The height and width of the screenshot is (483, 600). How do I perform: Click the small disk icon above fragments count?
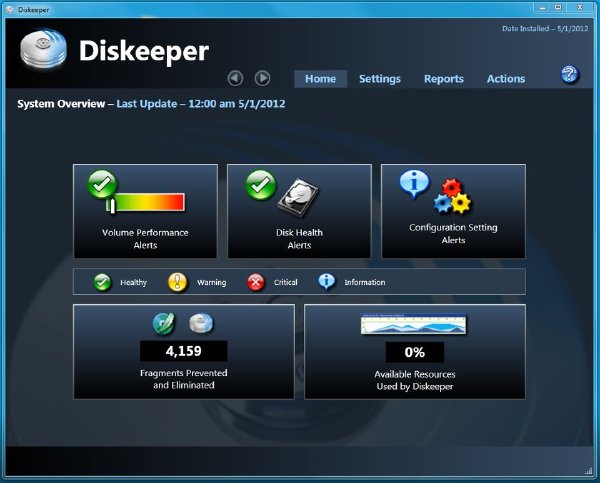point(201,323)
